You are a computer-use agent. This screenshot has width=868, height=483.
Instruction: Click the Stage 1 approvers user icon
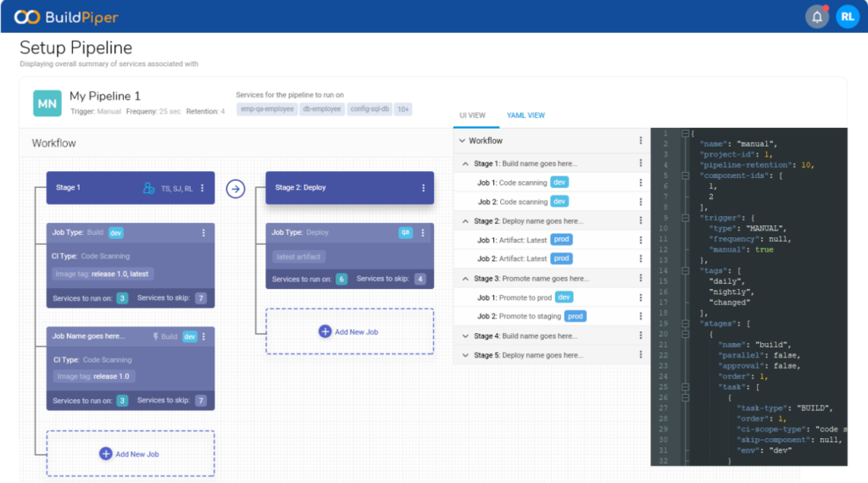click(149, 188)
